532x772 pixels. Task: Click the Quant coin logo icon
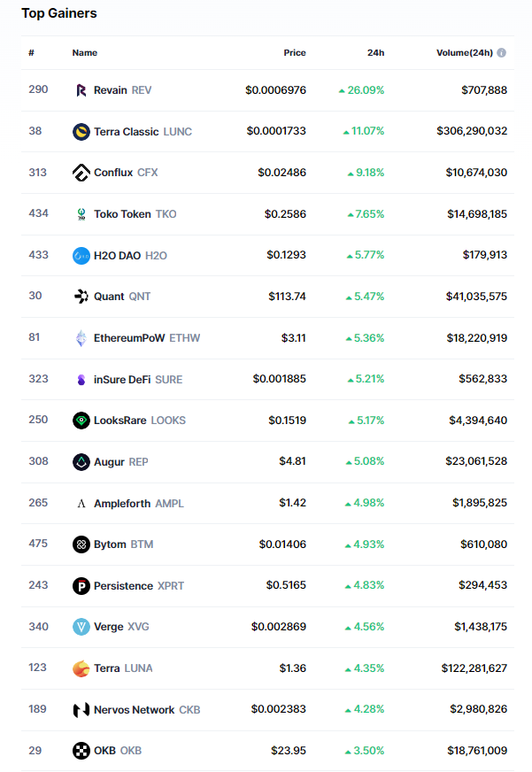81,297
